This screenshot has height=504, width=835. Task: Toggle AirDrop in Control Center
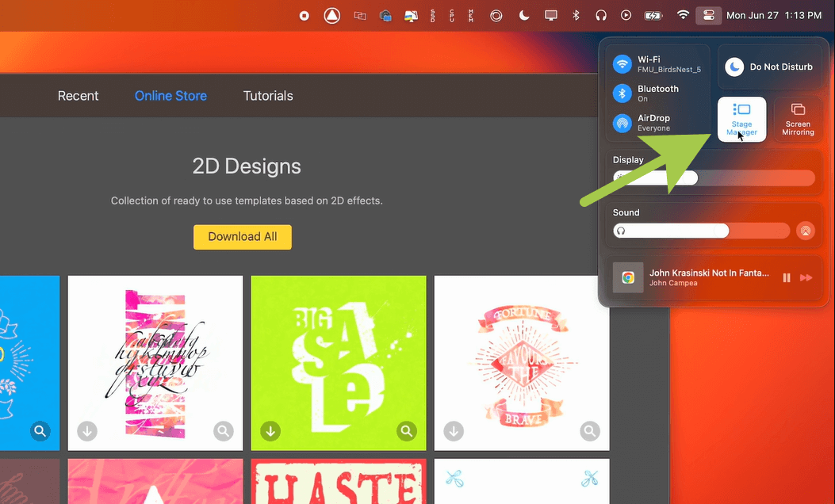(x=623, y=123)
